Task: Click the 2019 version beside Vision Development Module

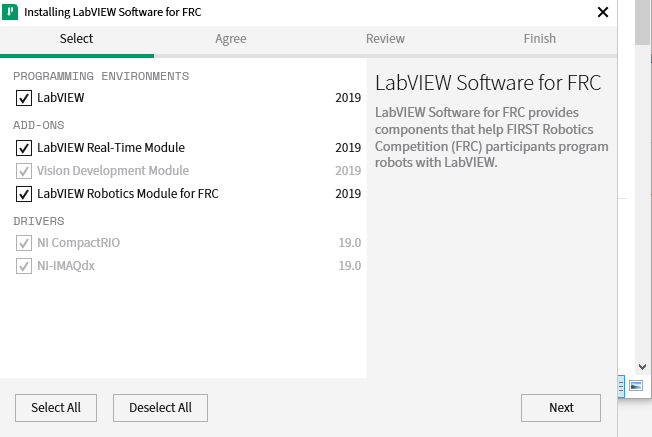Action: (348, 171)
